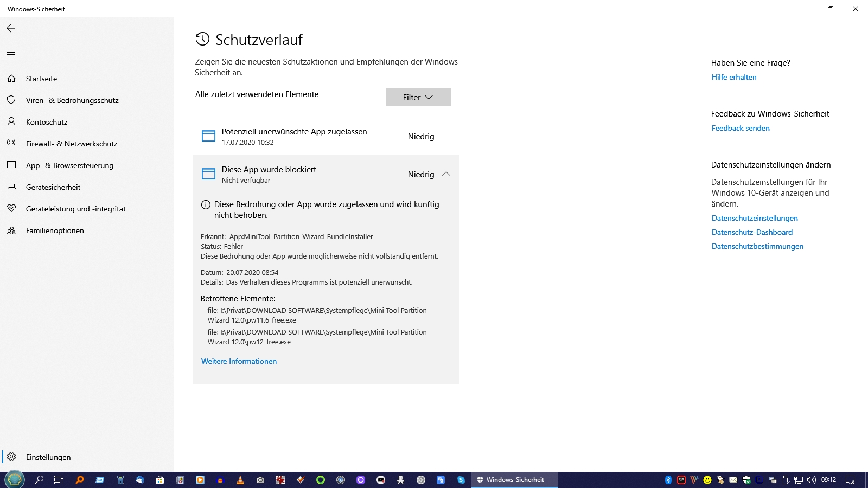The width and height of the screenshot is (868, 488).
Task: Click the app icon of the blocked entry
Action: (x=208, y=174)
